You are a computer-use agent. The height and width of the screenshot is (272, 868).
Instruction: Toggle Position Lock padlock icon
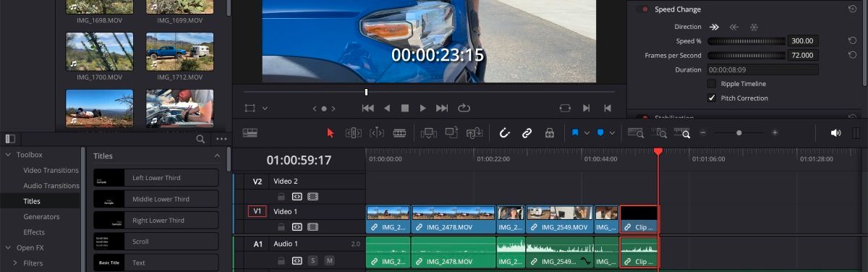coord(550,133)
